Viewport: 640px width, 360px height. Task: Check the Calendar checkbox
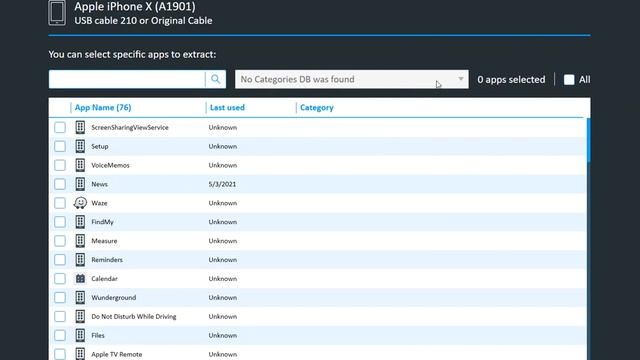[60, 279]
